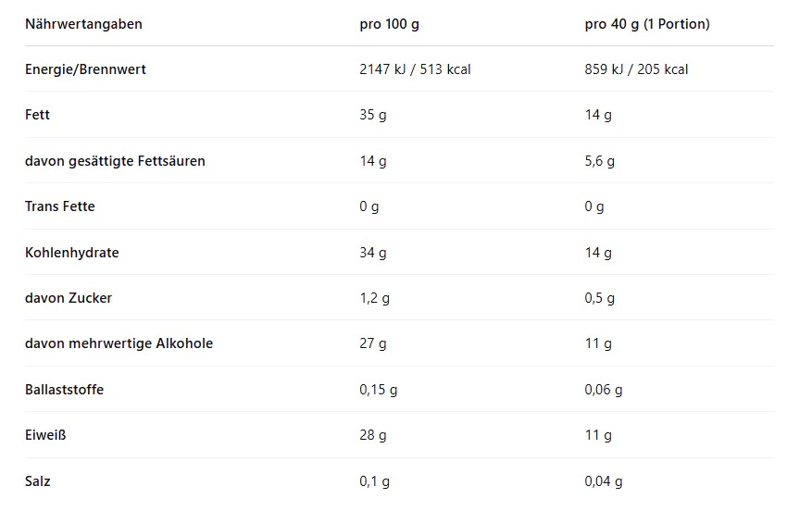Click the '2147 kJ / 513 kcal' value
Image resolution: width=812 pixels, height=511 pixels.
click(x=415, y=69)
